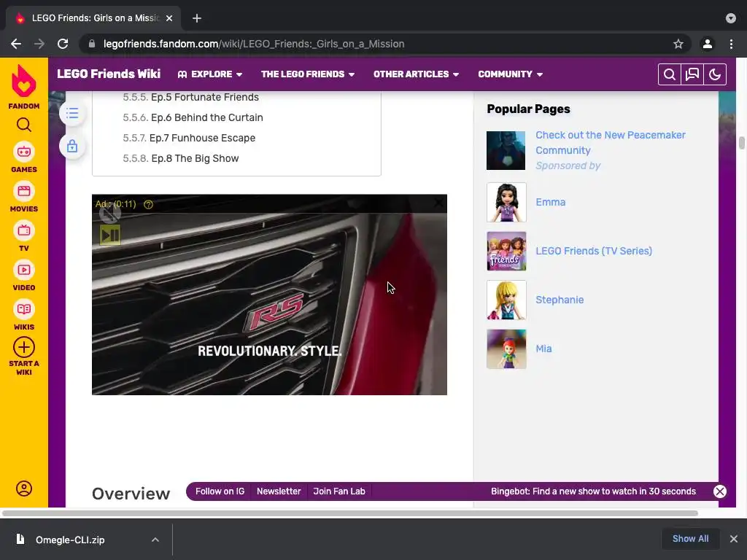
Task: Click Follow on IG button
Action: [220, 491]
